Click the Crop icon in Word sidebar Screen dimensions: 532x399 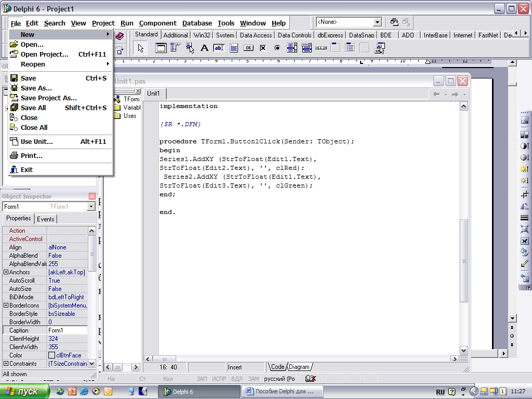click(525, 195)
